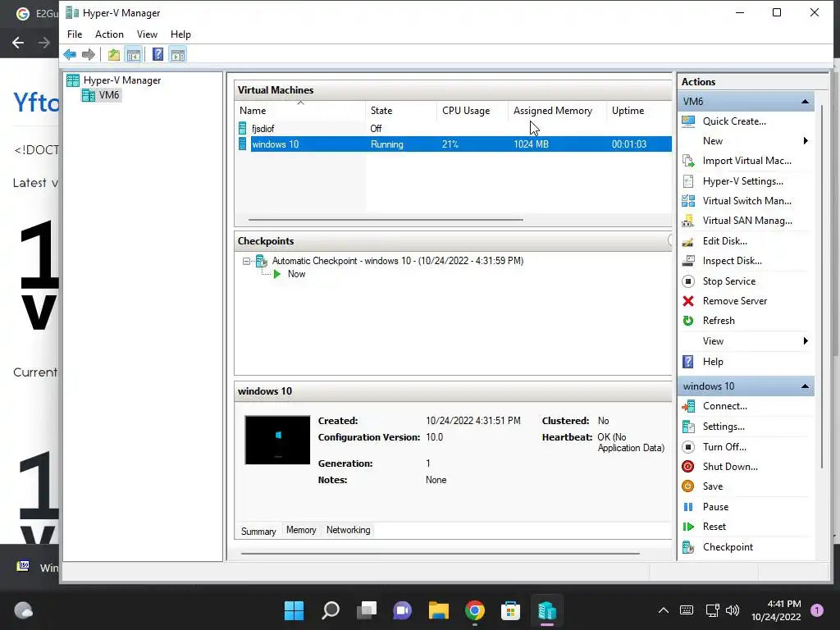The image size is (840, 630).
Task: Open the View menu in menu bar
Action: coord(147,34)
